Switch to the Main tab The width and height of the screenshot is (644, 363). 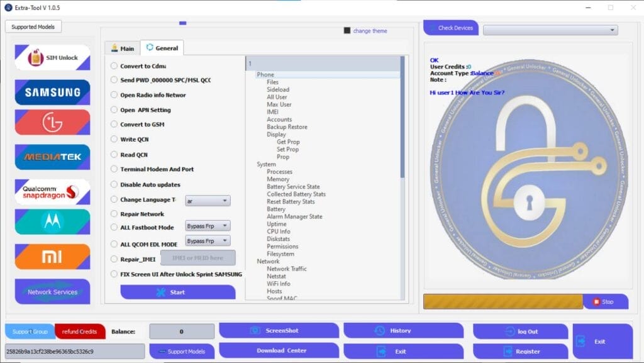click(122, 47)
